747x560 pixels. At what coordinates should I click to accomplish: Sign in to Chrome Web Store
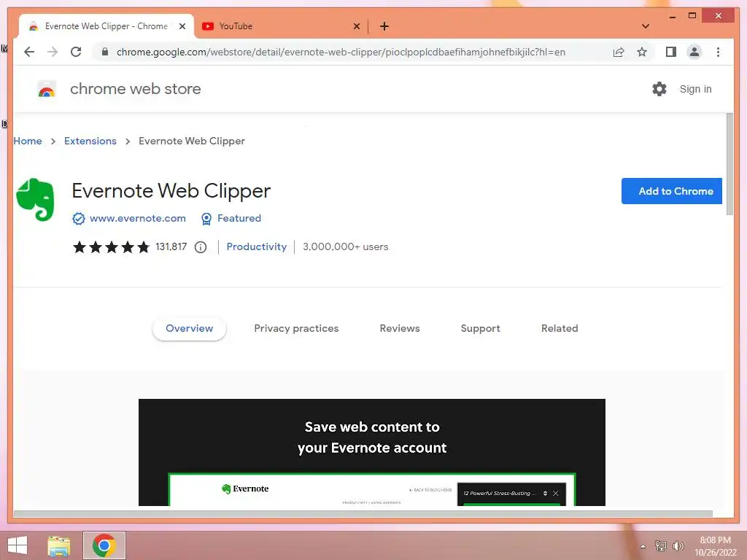(x=695, y=89)
